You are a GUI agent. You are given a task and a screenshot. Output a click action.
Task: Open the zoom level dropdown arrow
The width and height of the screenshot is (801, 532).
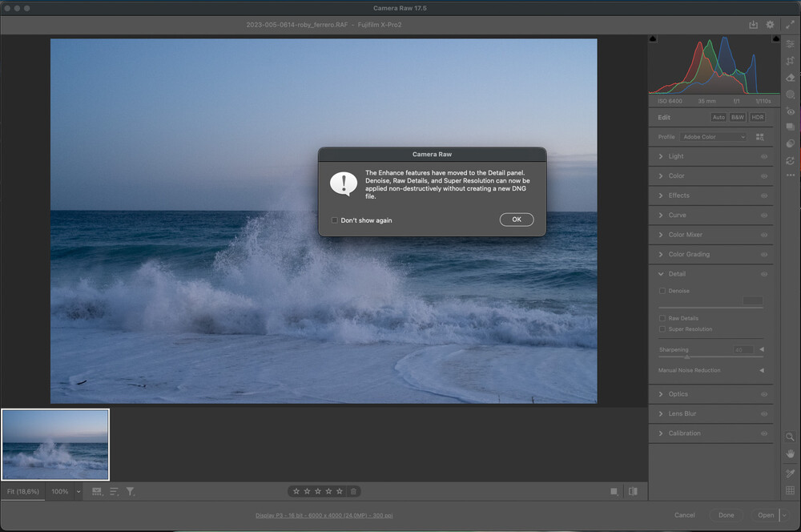point(78,491)
